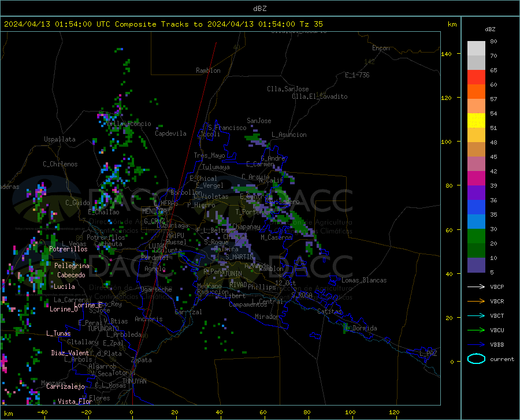This screenshot has width=520, height=420.
Task: Click the Mirador label
Action: (267, 317)
